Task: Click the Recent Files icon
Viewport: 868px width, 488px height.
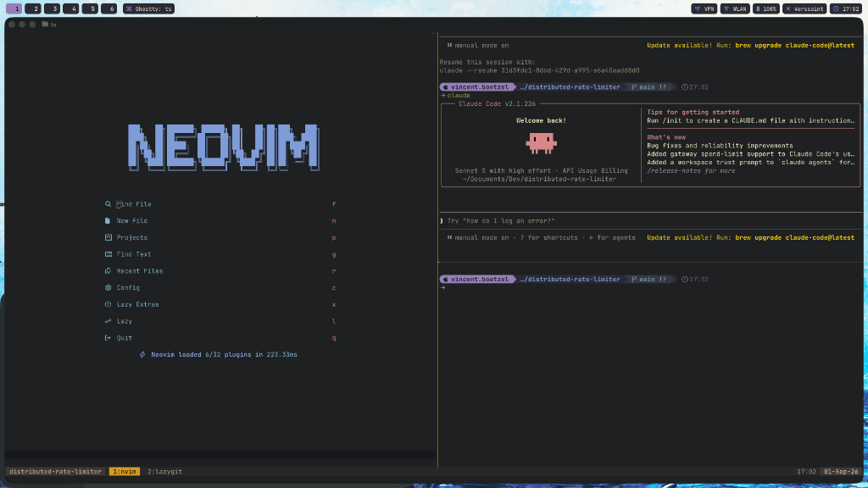Action: click(x=108, y=271)
